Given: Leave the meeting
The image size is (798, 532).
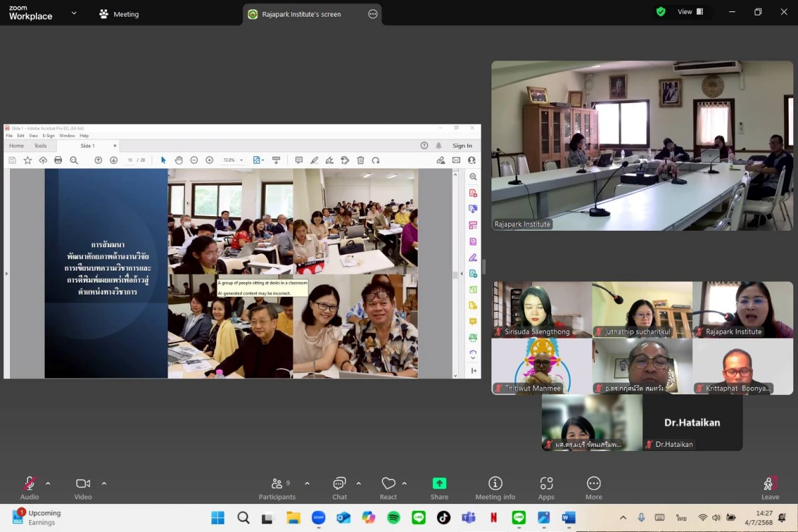Looking at the screenshot, I should coord(770,487).
